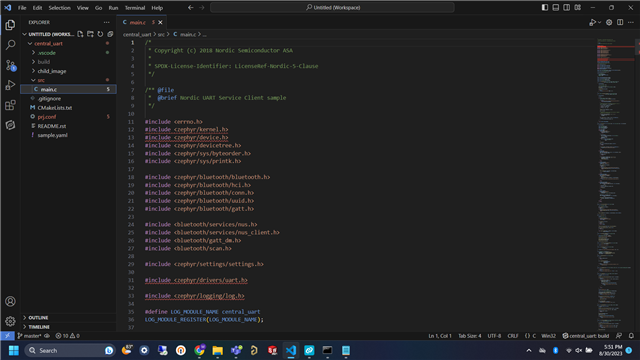640x360 pixels.
Task: Click the Run or Debug button in editor title
Action: (592, 22)
